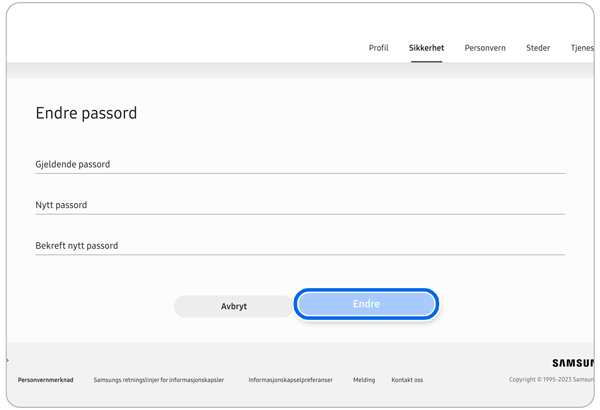Open the partially visible Tjenester tab

[581, 48]
